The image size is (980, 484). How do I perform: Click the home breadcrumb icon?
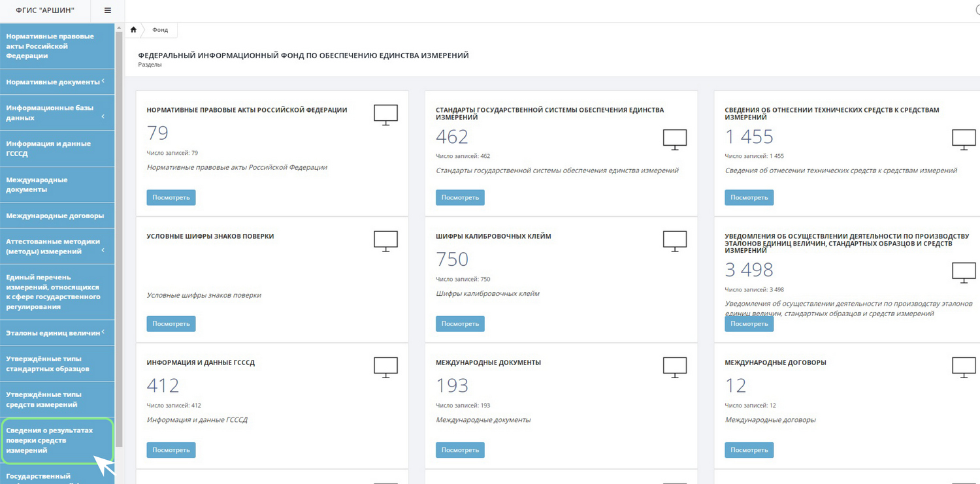point(133,30)
